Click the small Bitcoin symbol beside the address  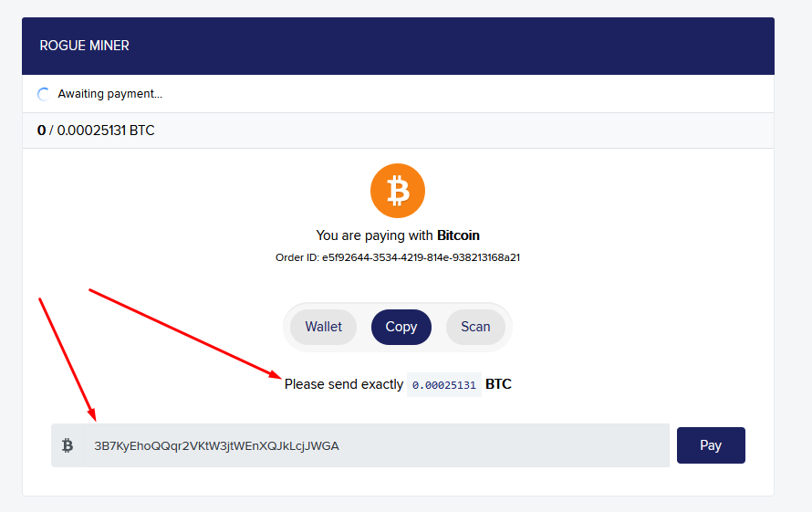tap(68, 445)
